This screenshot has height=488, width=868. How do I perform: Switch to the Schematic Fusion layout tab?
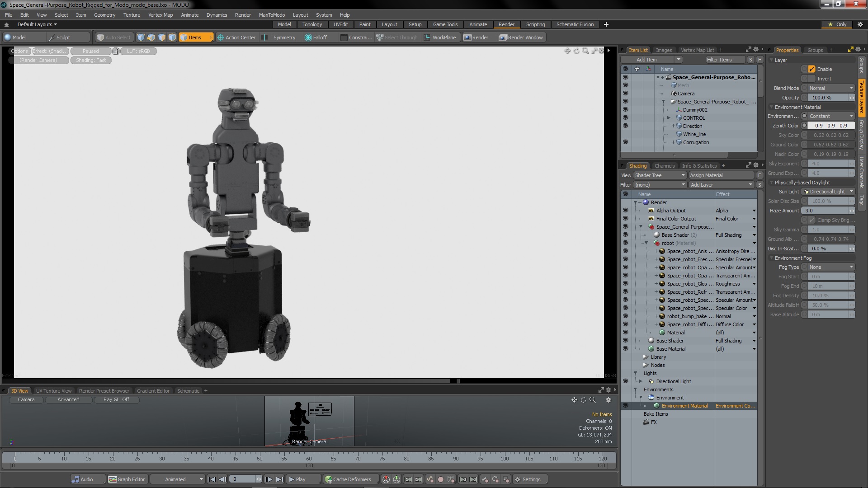point(575,24)
